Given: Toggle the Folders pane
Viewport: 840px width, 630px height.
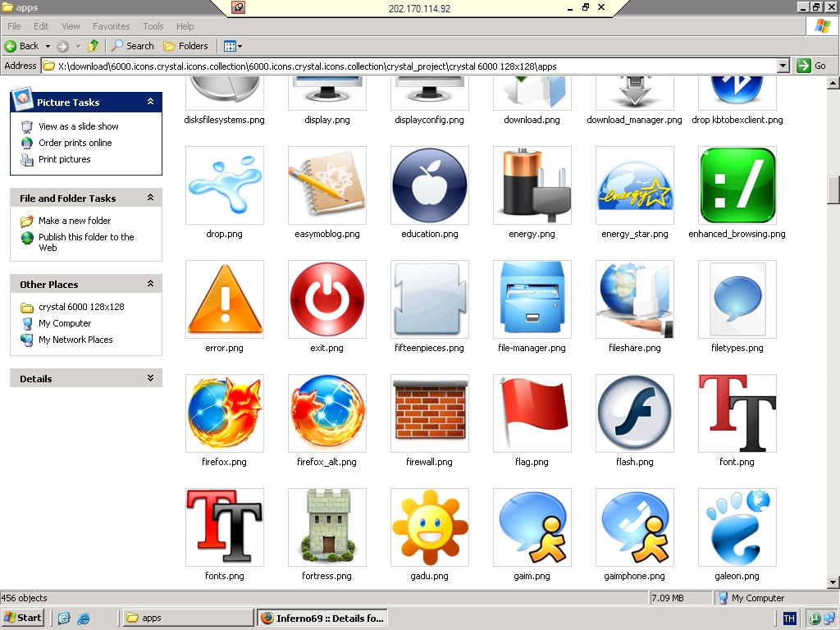Looking at the screenshot, I should click(185, 46).
